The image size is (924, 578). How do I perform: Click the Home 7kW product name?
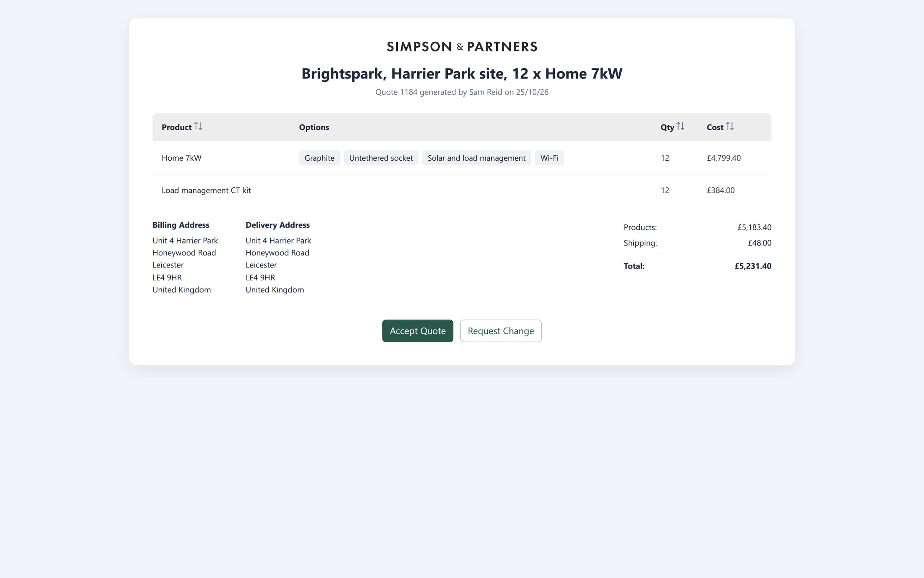tap(181, 158)
